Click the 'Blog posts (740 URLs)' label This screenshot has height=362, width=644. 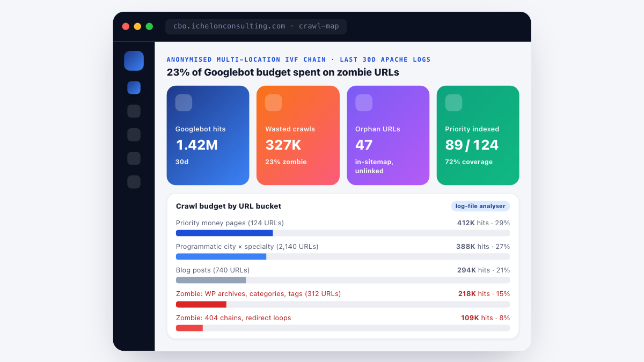tap(213, 270)
